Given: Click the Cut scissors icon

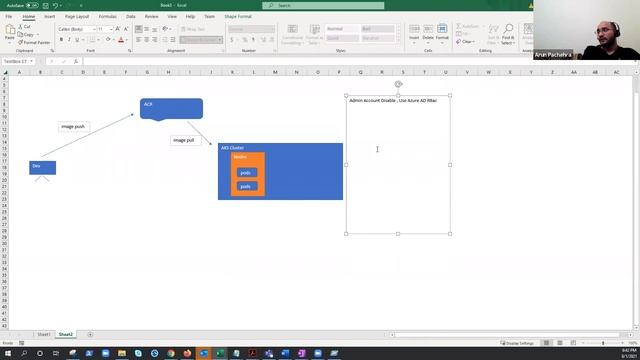Looking at the screenshot, I should click(x=20, y=27).
